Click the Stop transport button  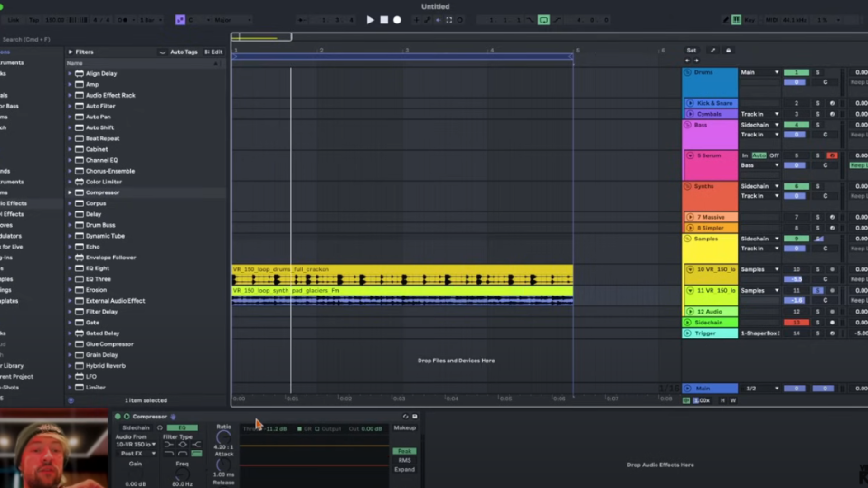383,20
